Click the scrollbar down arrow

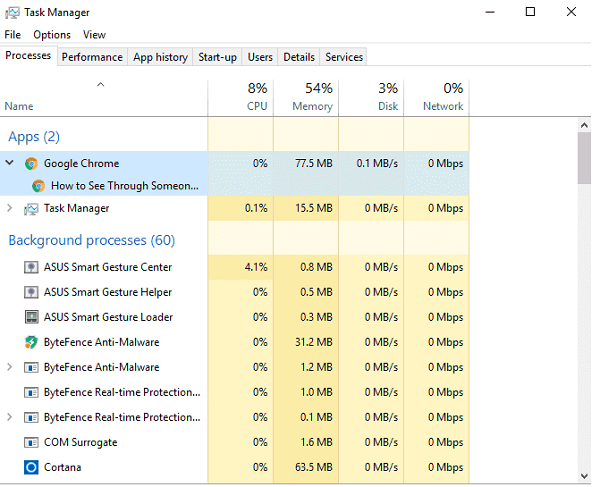[584, 476]
